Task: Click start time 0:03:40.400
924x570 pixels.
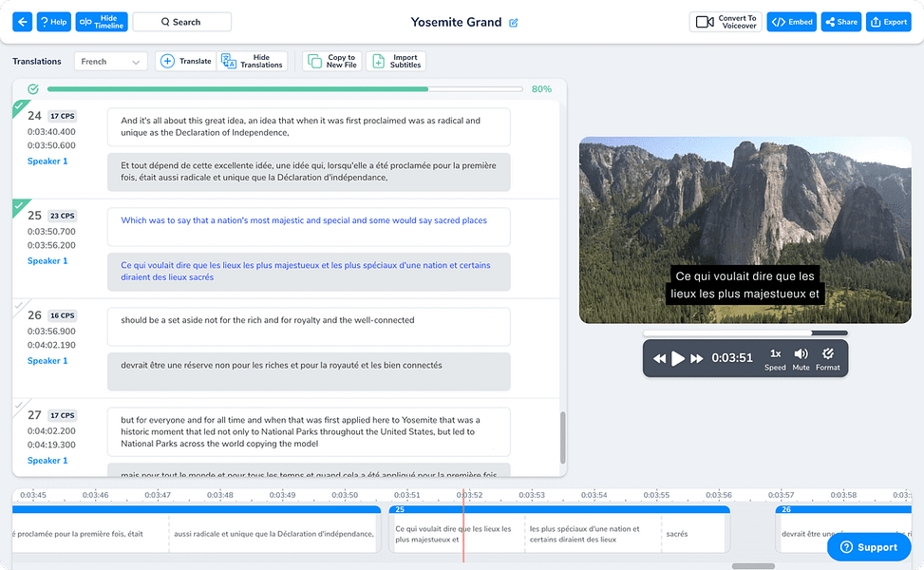Action: 51,131
